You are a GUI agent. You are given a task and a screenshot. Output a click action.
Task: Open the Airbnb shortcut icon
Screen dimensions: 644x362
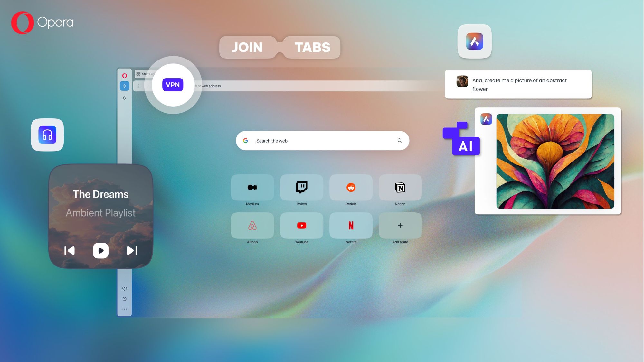tap(252, 226)
